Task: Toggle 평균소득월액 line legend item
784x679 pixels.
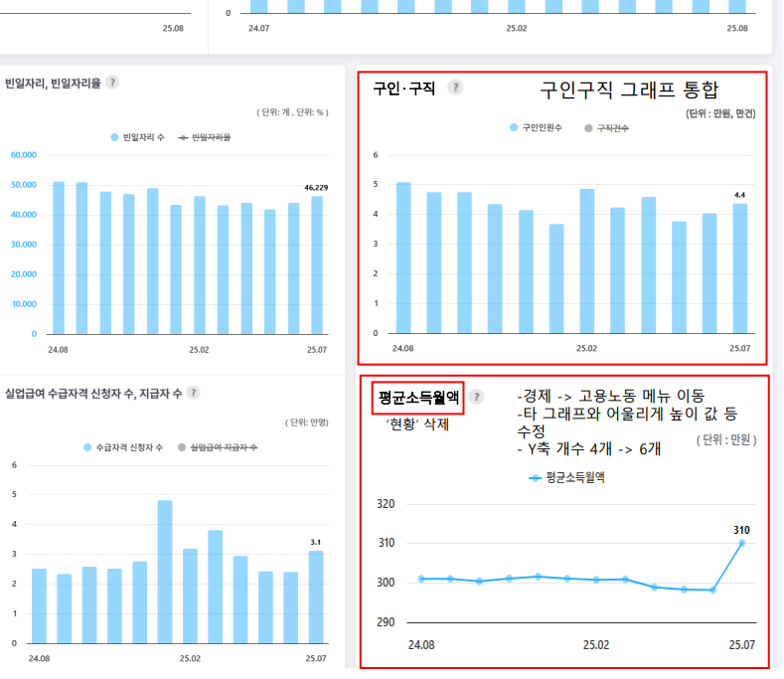Action: pyautogui.click(x=567, y=477)
